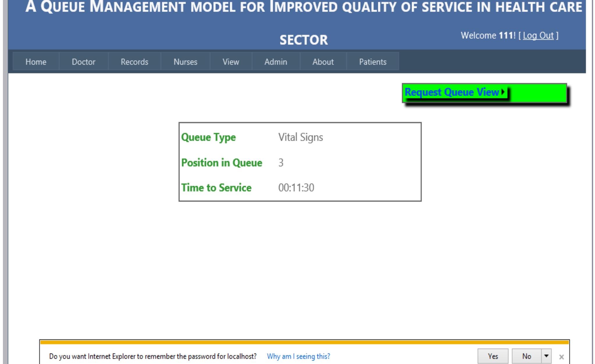Viewport: 595px width, 364px height.
Task: Go to the Doctor page
Action: click(84, 62)
